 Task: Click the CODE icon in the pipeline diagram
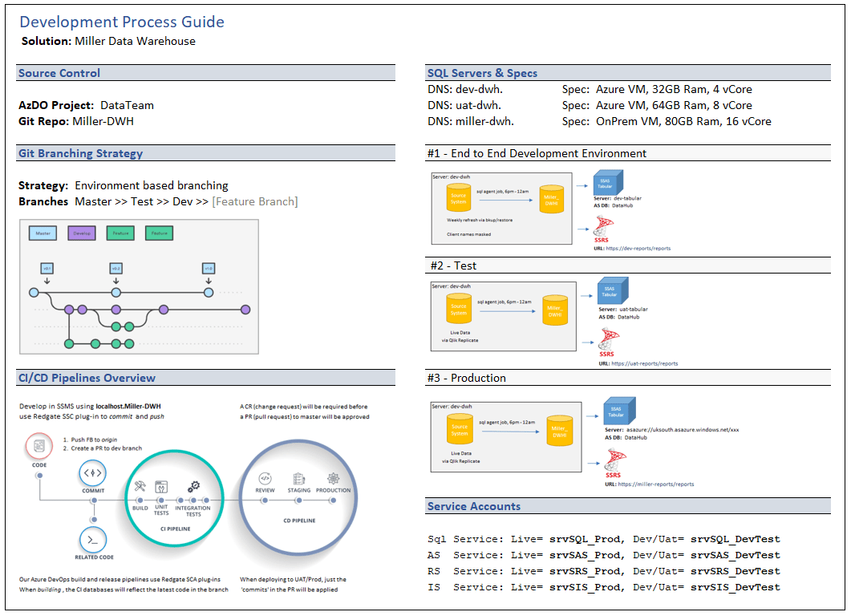pos(38,446)
